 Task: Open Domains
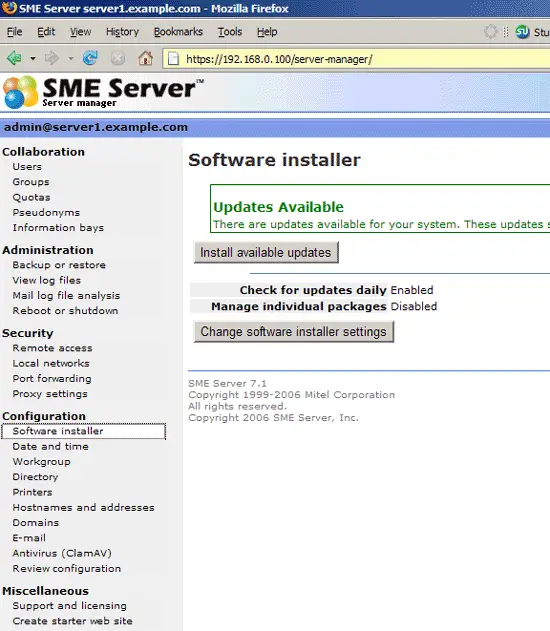(36, 523)
